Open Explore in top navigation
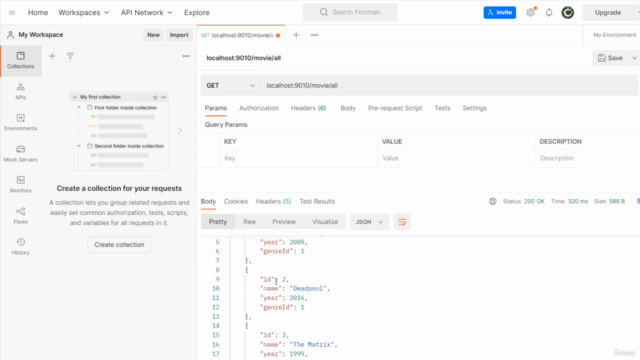 (197, 13)
